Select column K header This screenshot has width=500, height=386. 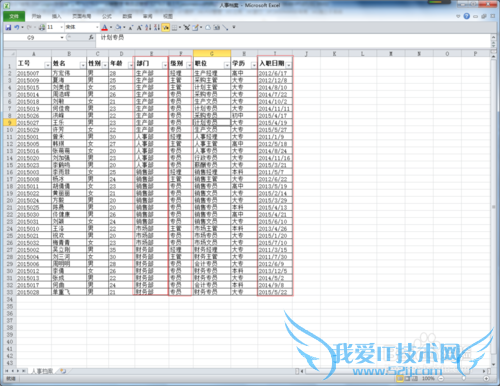(x=334, y=53)
